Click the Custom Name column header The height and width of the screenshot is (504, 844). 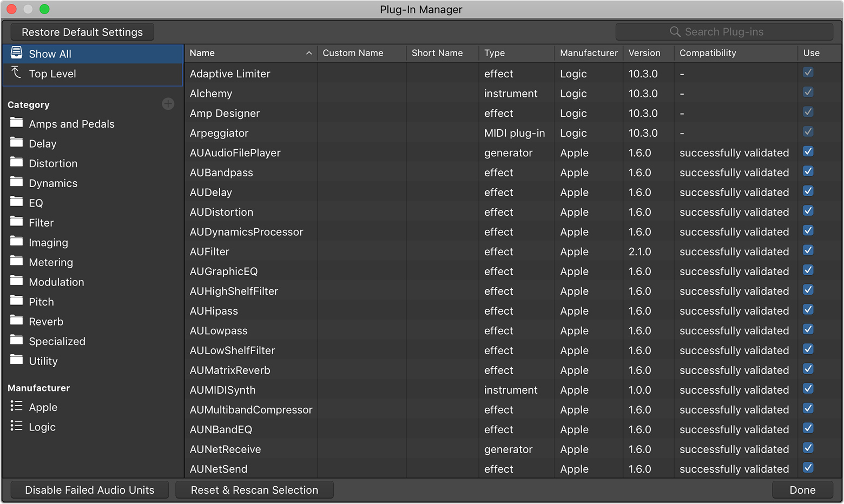[x=361, y=53]
